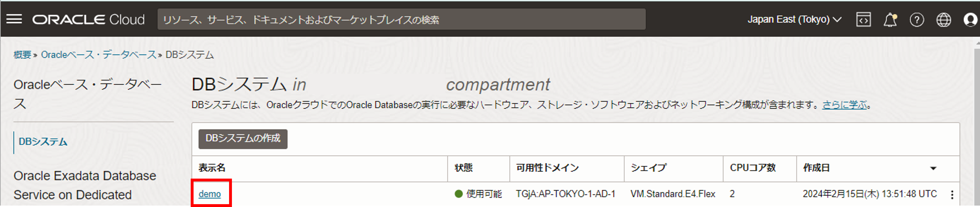980x207 pixels.
Task: Open the Japan East (Tokyo) region selector
Action: tap(794, 19)
